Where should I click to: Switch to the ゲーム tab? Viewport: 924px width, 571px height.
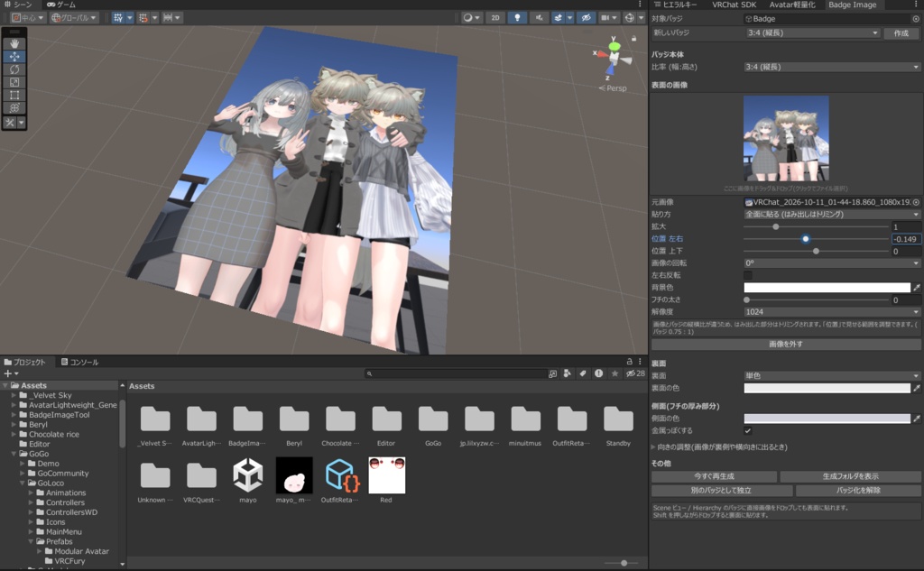point(60,5)
